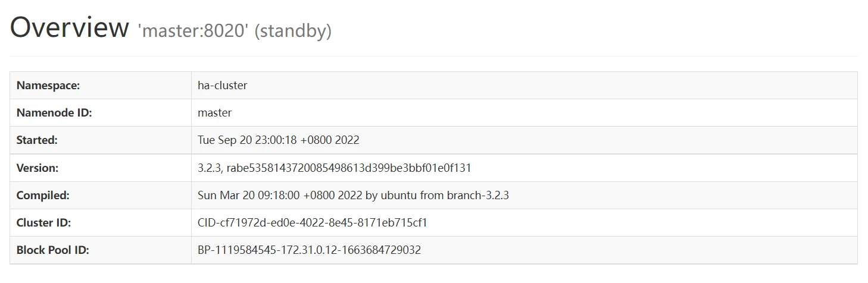Click the BP-1119584545 block pool value

309,250
